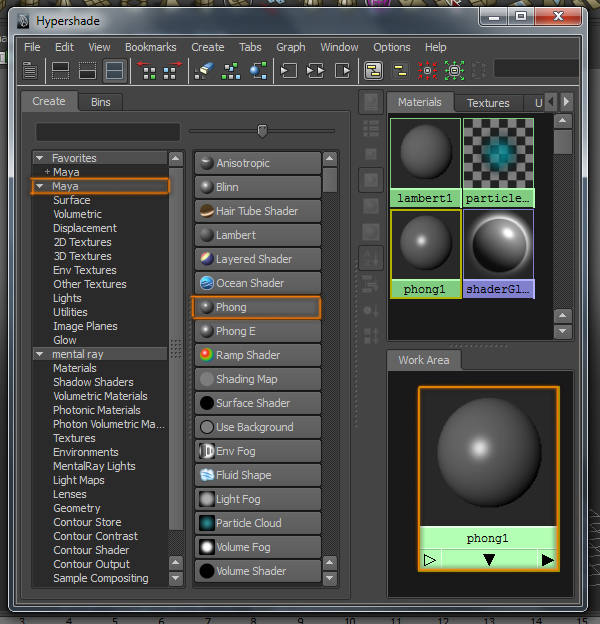
Task: Create a Surface Shader
Action: 258,403
